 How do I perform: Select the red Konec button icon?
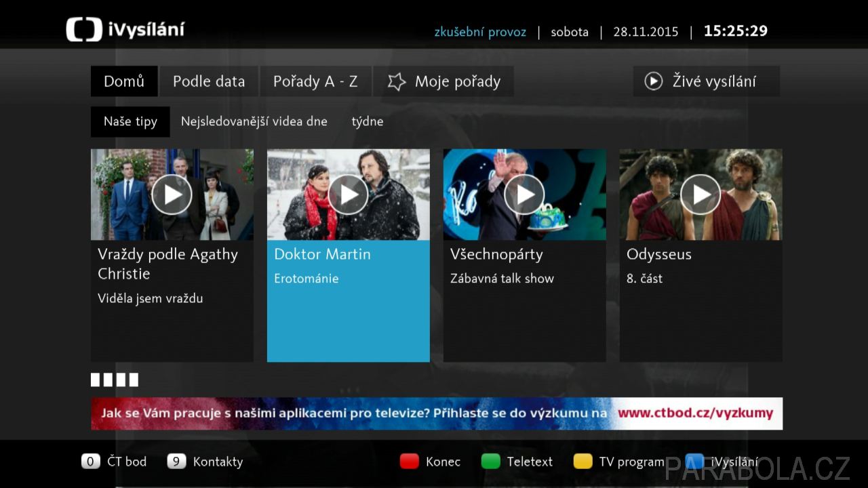[409, 462]
